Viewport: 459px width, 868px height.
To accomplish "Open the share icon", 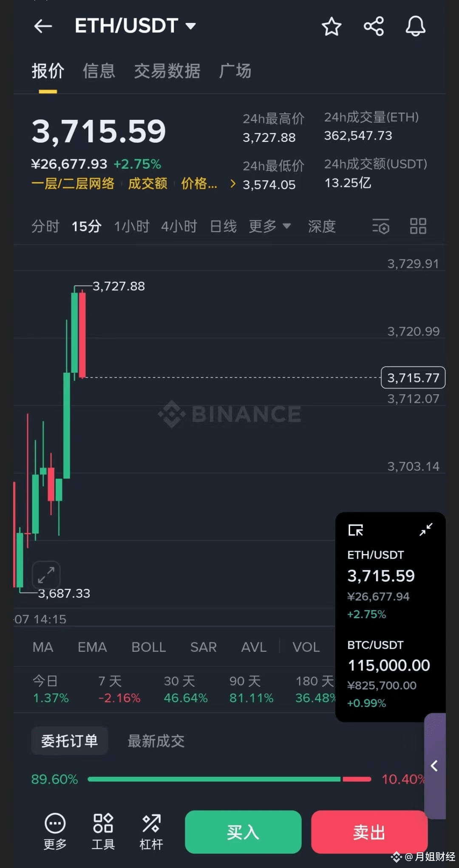I will click(374, 26).
